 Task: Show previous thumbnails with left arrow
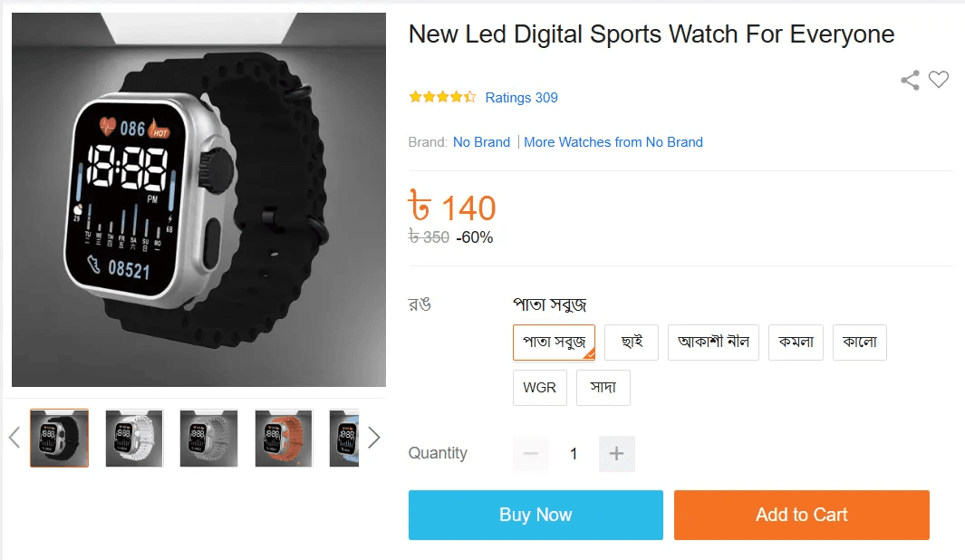coord(14,438)
